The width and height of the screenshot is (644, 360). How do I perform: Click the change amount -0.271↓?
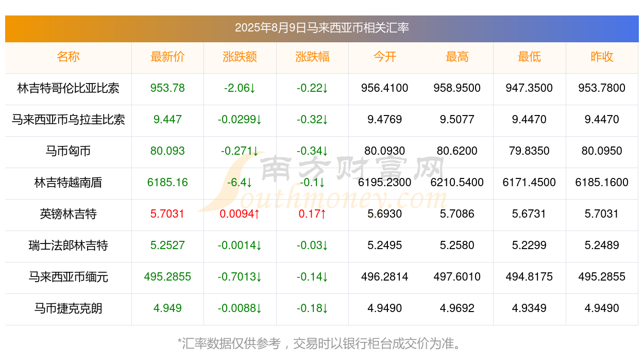point(240,151)
